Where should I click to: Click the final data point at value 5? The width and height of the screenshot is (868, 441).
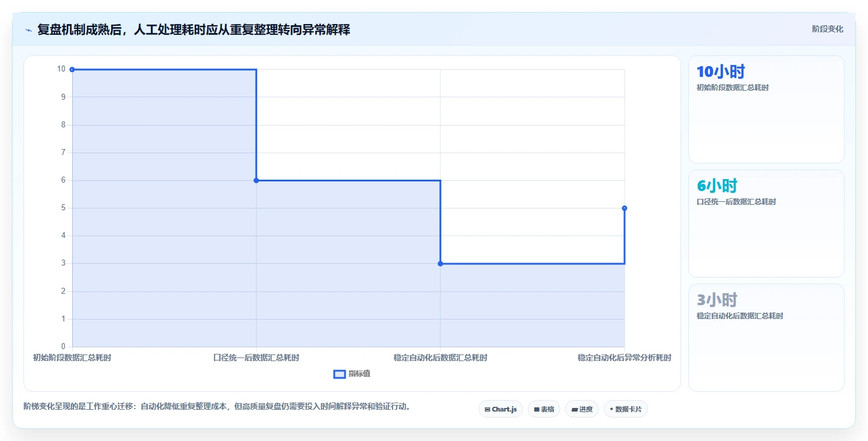click(x=625, y=208)
